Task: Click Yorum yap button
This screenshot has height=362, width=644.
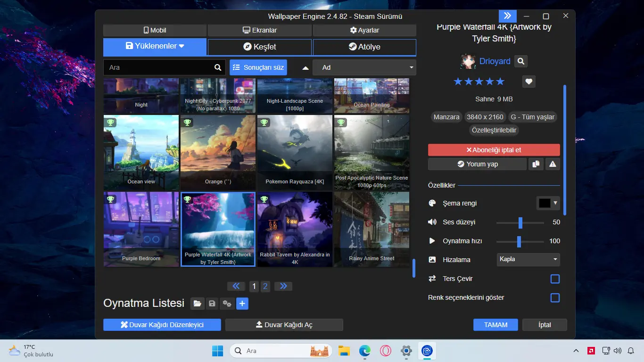Action: (477, 164)
